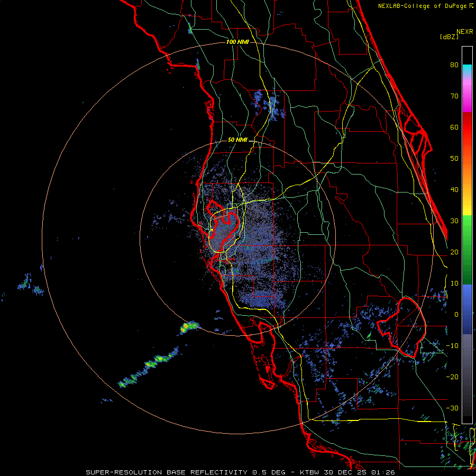Screen dimensions: 476x476
Task: Click the KTBW 30 DEC 25 01:26 timestamp
Action: click(x=347, y=472)
